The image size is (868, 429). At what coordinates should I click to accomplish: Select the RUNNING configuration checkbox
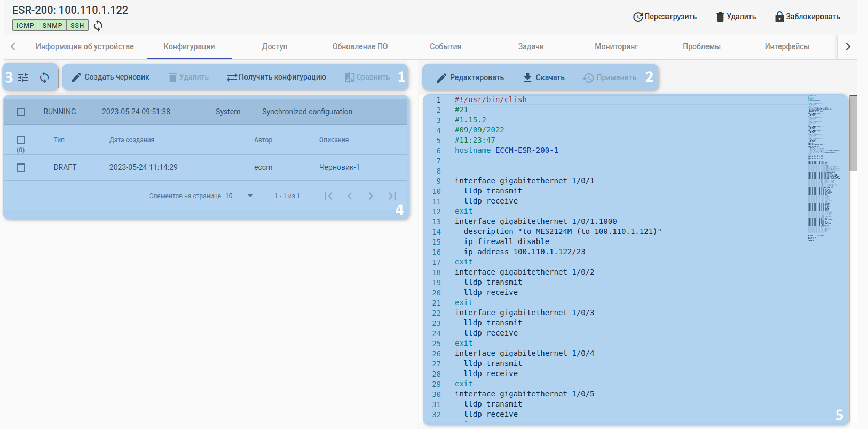coord(21,112)
